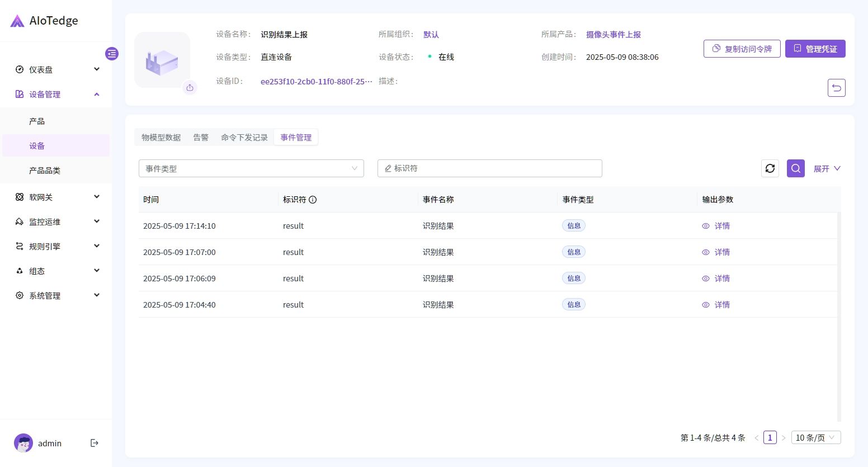Image resolution: width=868 pixels, height=467 pixels.
Task: Click the refresh icon button
Action: (770, 168)
